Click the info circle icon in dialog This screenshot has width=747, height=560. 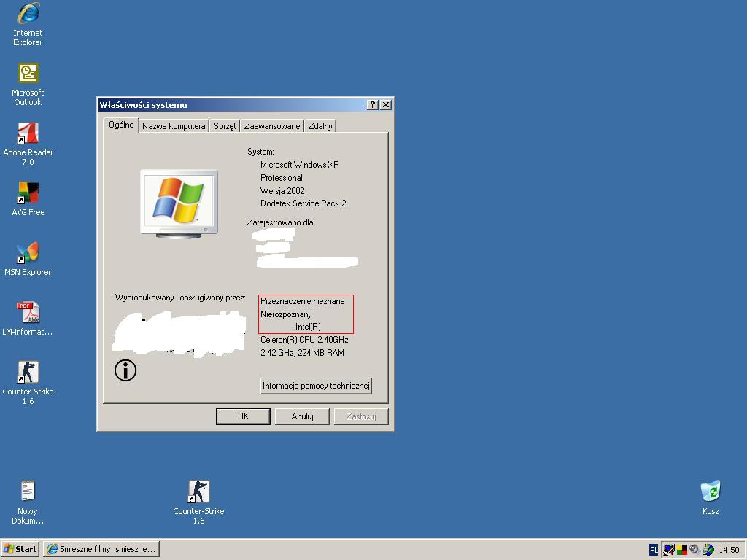click(x=125, y=370)
